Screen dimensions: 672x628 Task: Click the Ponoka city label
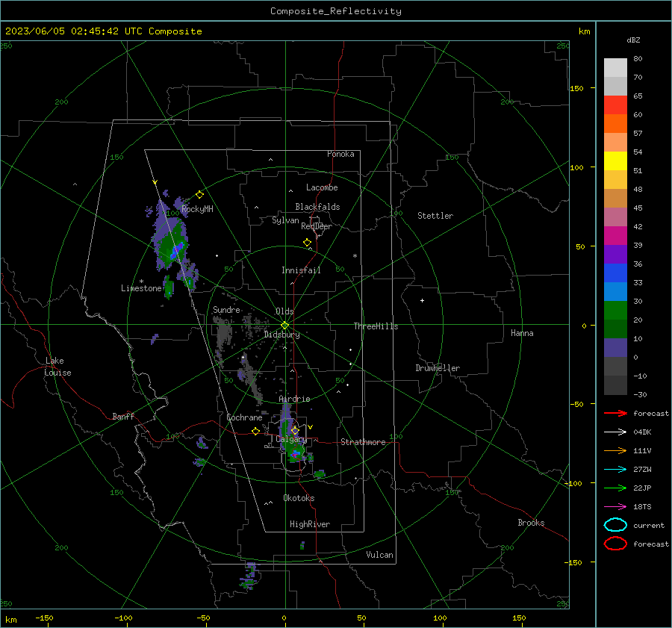[340, 154]
